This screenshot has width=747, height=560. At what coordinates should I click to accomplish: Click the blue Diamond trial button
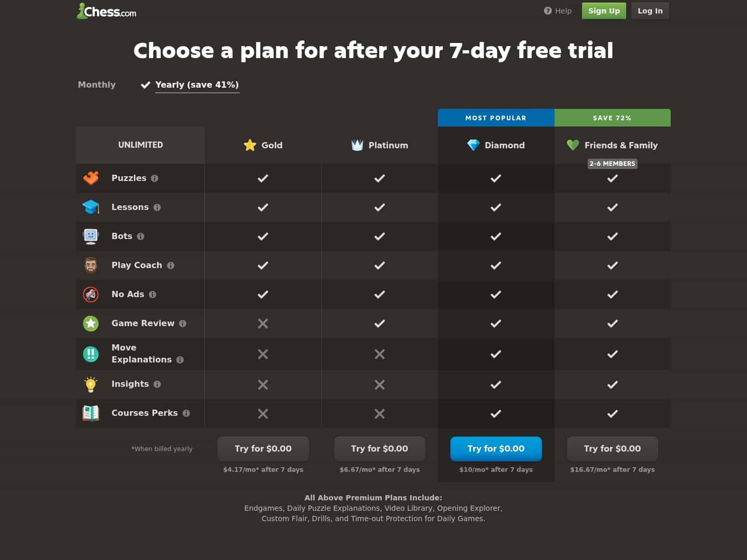point(496,449)
